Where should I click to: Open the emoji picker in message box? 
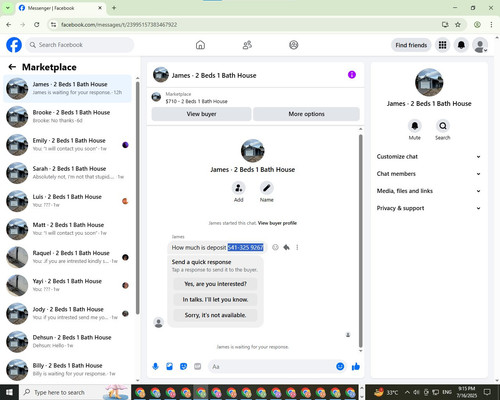tap(340, 367)
